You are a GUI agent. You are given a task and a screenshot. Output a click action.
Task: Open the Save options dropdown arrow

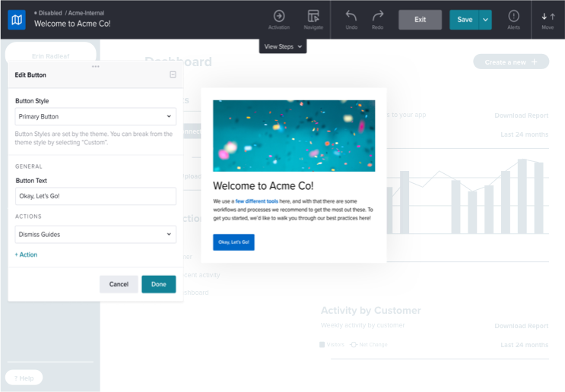tap(485, 20)
